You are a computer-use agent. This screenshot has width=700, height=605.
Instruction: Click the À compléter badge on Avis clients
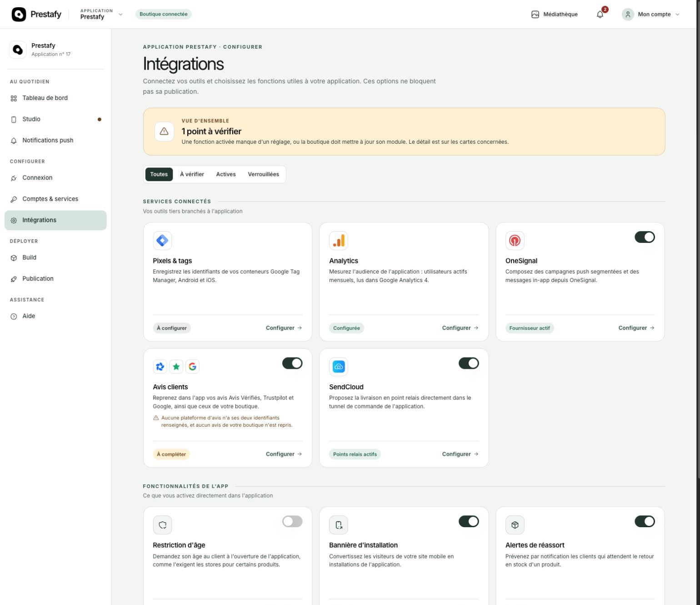click(171, 454)
